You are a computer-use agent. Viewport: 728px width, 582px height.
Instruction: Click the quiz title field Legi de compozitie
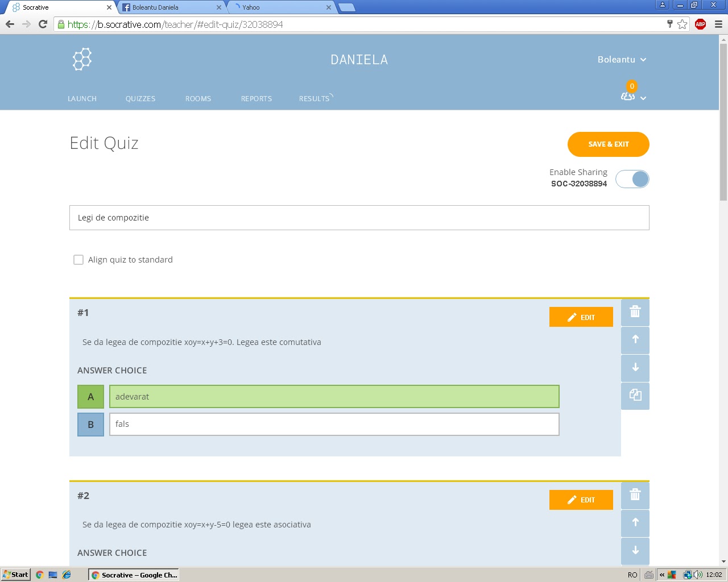tap(359, 218)
